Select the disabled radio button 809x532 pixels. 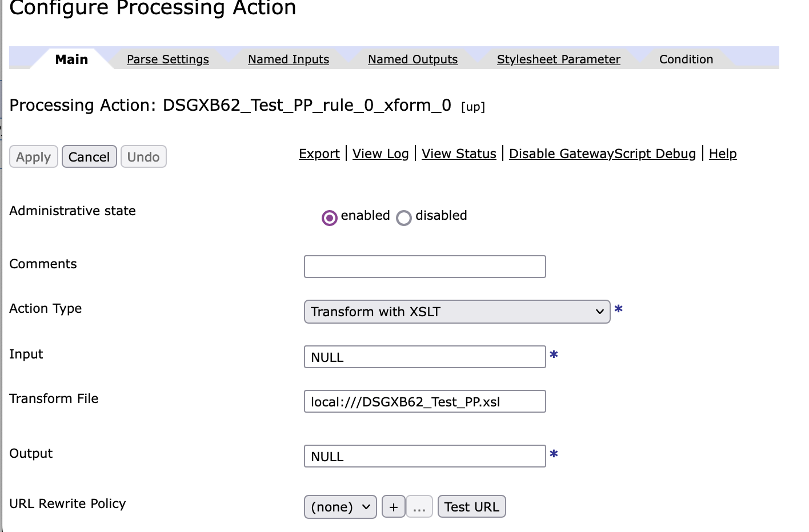404,218
